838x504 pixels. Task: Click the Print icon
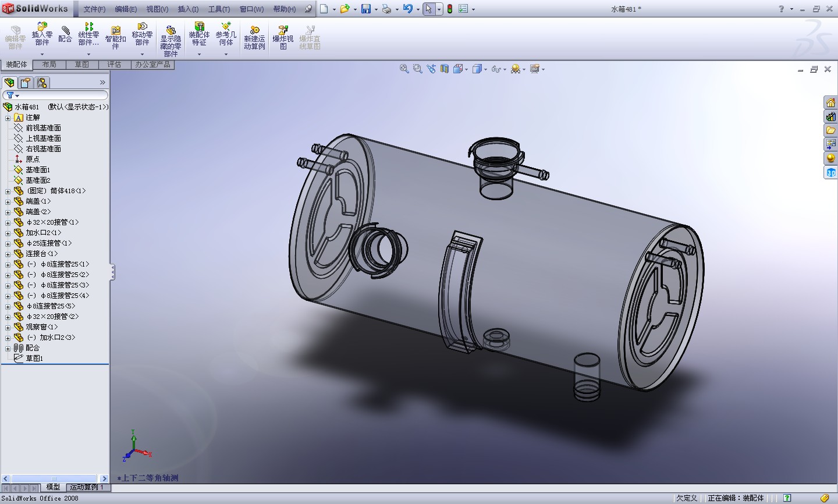tap(386, 9)
